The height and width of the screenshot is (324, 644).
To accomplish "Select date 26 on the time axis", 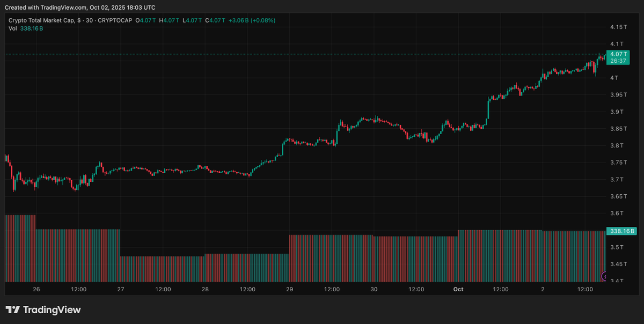I will [36, 289].
